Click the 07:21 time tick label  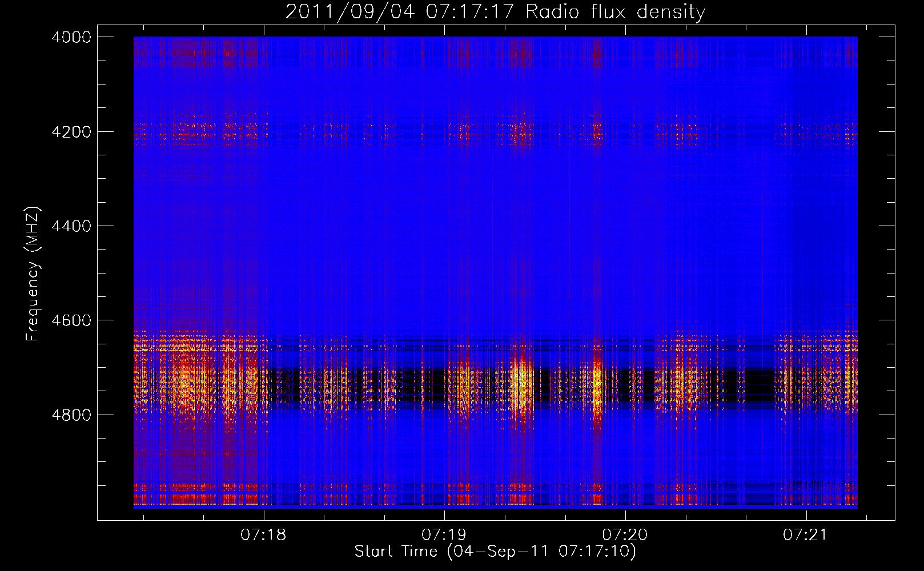(x=806, y=535)
